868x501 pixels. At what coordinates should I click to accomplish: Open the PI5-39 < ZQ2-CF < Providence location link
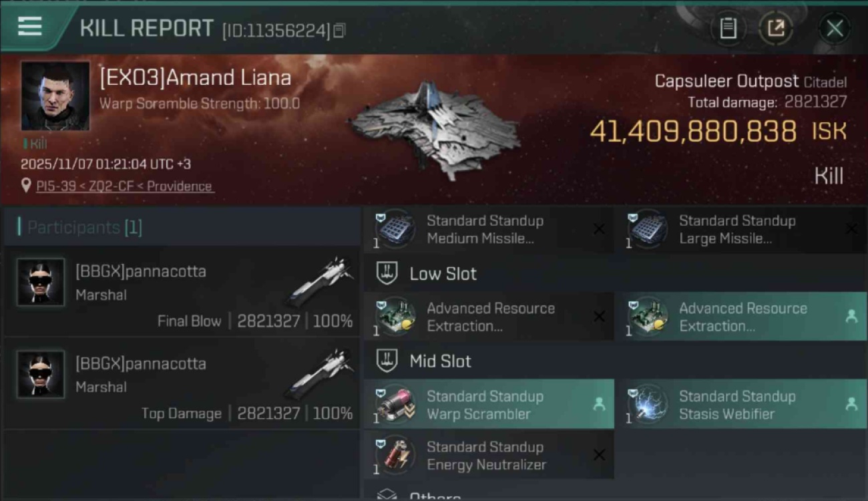125,186
